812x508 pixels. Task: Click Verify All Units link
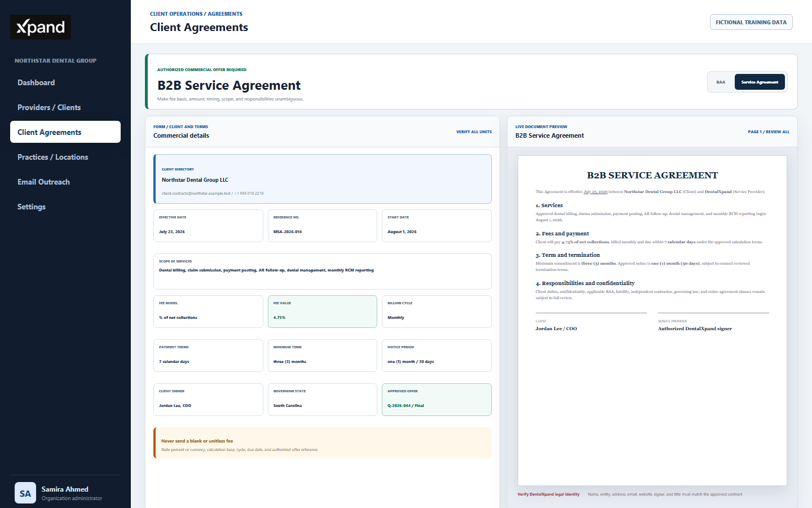[474, 132]
